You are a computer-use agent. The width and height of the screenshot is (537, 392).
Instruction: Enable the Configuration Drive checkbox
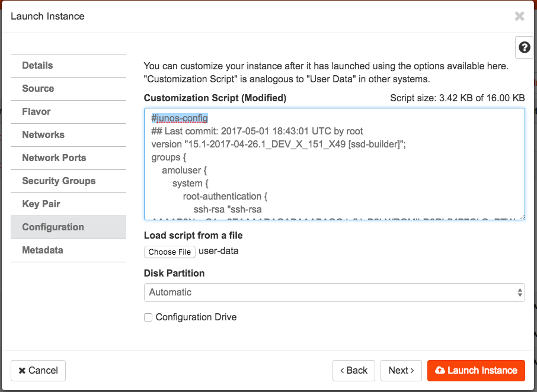[x=148, y=317]
